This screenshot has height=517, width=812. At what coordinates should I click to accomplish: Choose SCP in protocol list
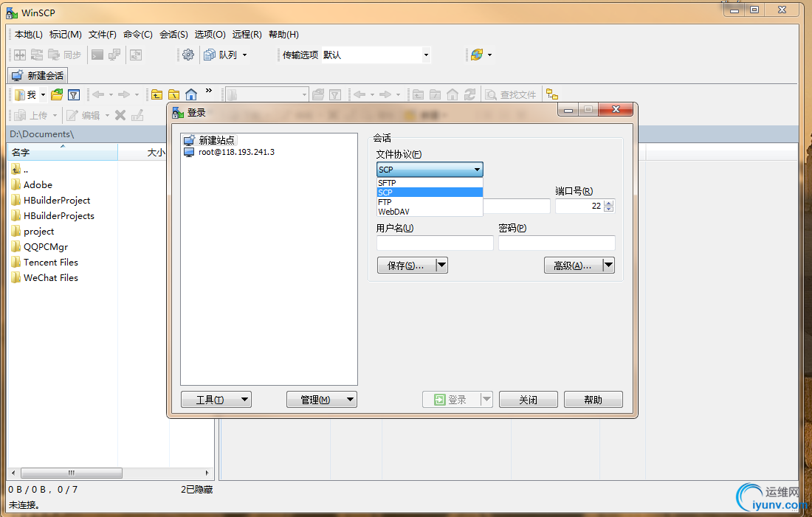430,192
